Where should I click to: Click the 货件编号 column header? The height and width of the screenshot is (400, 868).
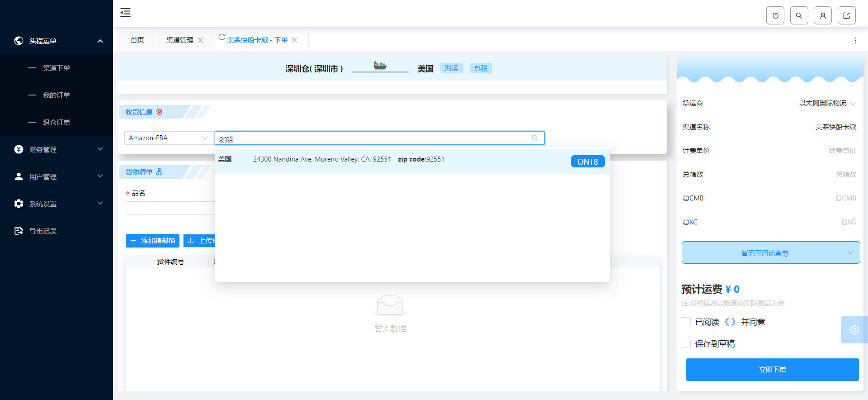pos(170,262)
